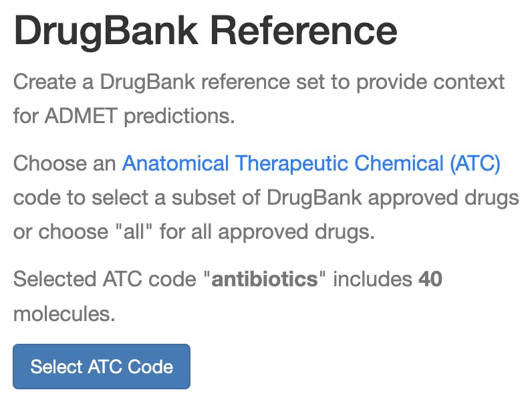Click the bold "antibiotics" ATC code text
Image resolution: width=532 pixels, height=404 pixels.
(x=265, y=279)
